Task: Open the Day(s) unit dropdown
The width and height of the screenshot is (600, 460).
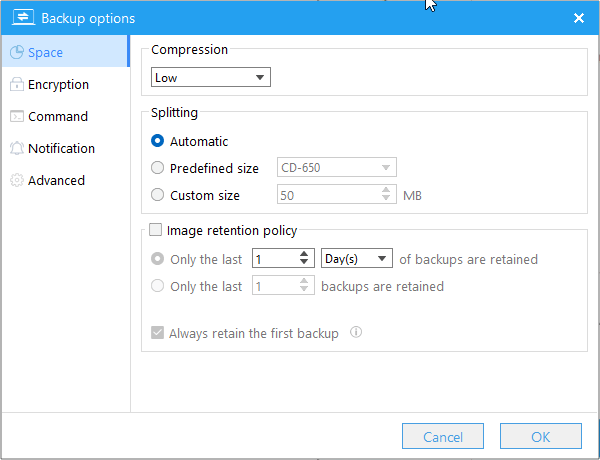Action: 357,259
